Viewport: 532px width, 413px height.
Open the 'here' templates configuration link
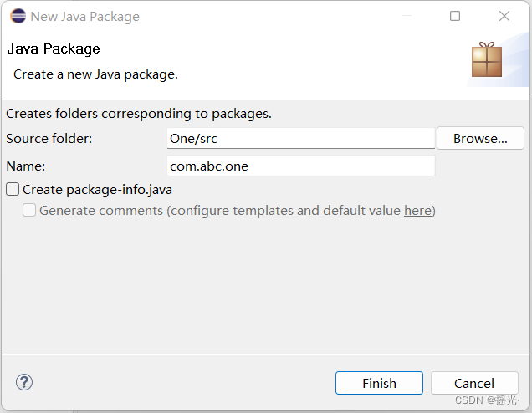click(417, 210)
